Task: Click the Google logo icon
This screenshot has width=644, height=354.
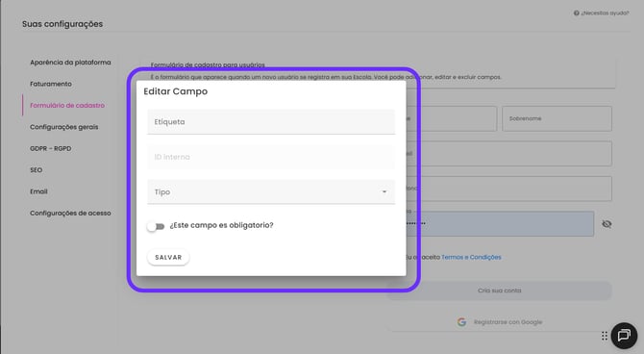Action: point(461,322)
